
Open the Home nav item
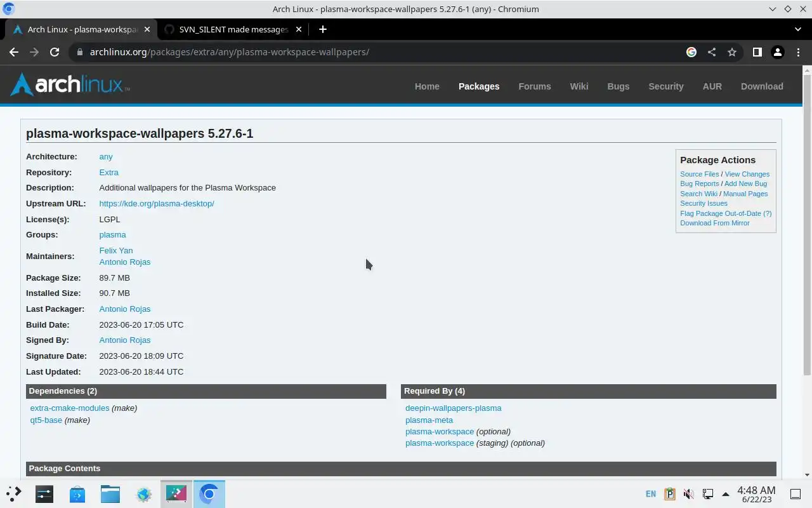click(x=427, y=86)
